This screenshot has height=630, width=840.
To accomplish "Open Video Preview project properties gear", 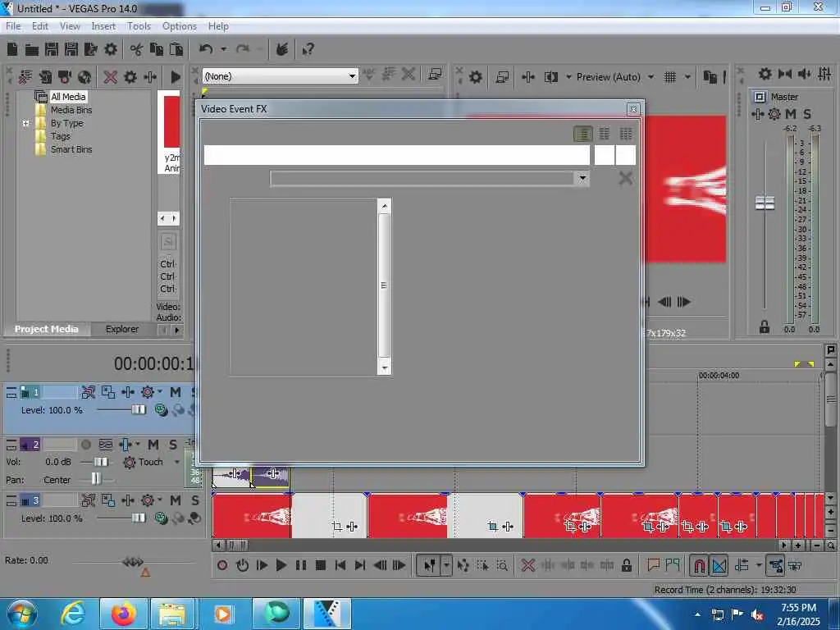I will point(475,77).
